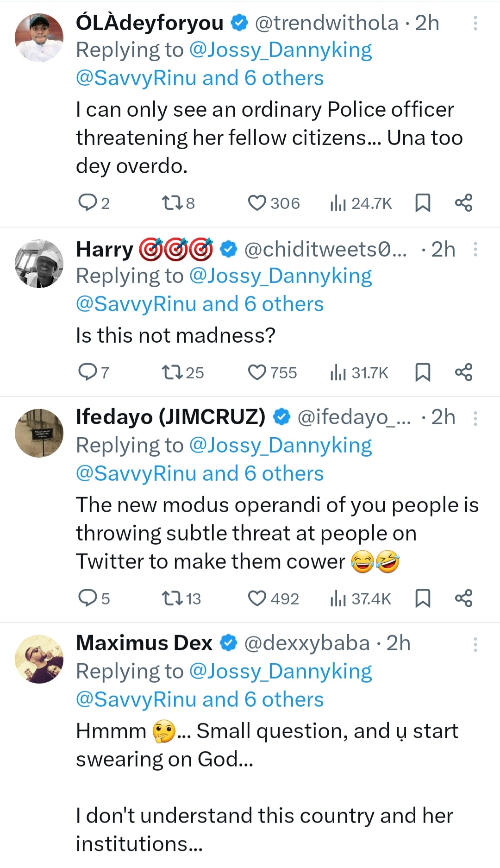Retweet Harry's "Is this not madness?" tweet
This screenshot has width=500, height=868.
tap(171, 372)
